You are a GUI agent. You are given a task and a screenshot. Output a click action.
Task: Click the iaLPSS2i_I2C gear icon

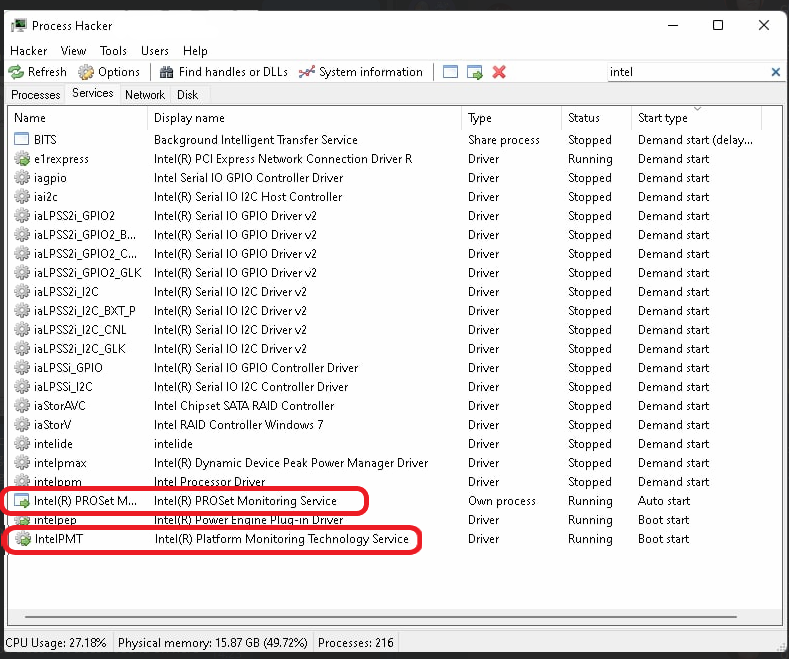pos(22,292)
